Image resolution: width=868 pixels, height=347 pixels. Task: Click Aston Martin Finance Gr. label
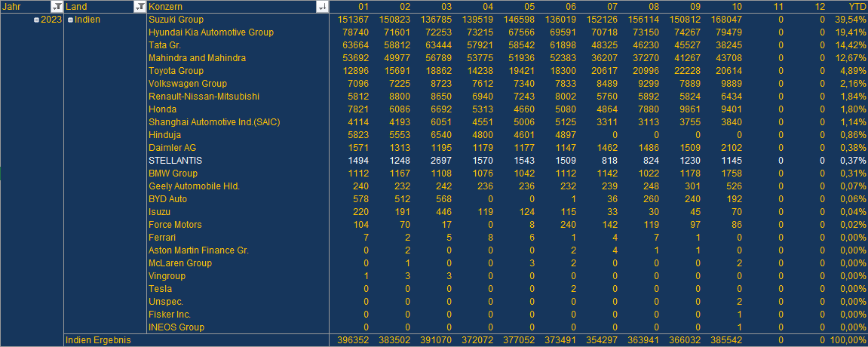199,250
